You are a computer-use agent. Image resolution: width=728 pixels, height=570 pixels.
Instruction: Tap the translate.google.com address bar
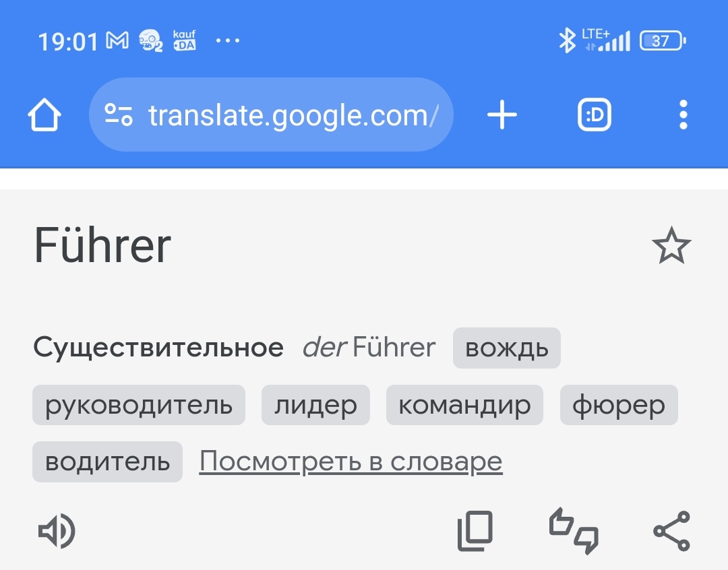click(293, 116)
